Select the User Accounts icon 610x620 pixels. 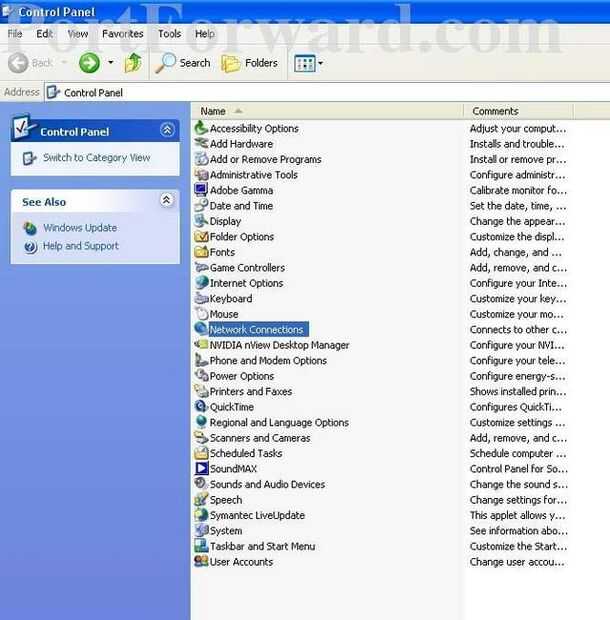201,561
